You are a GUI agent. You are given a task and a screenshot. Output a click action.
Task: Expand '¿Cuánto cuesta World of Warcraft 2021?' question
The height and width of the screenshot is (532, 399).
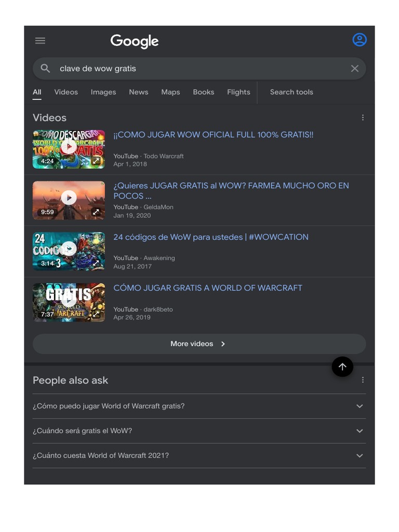click(199, 455)
